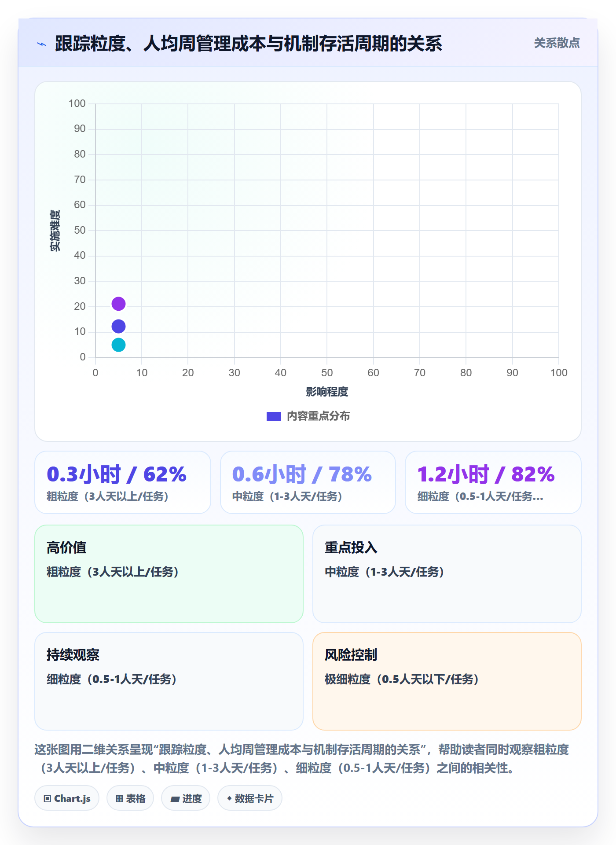
Task: Click the 影响程度 x-axis title
Action: tap(327, 392)
